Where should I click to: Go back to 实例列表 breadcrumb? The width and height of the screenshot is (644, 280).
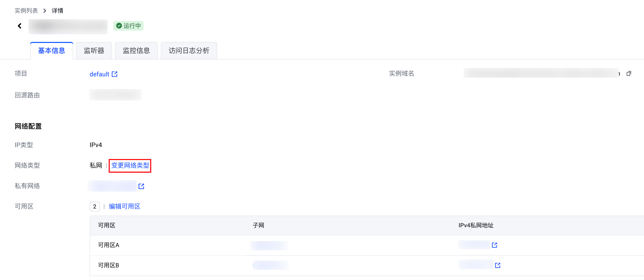[x=26, y=10]
